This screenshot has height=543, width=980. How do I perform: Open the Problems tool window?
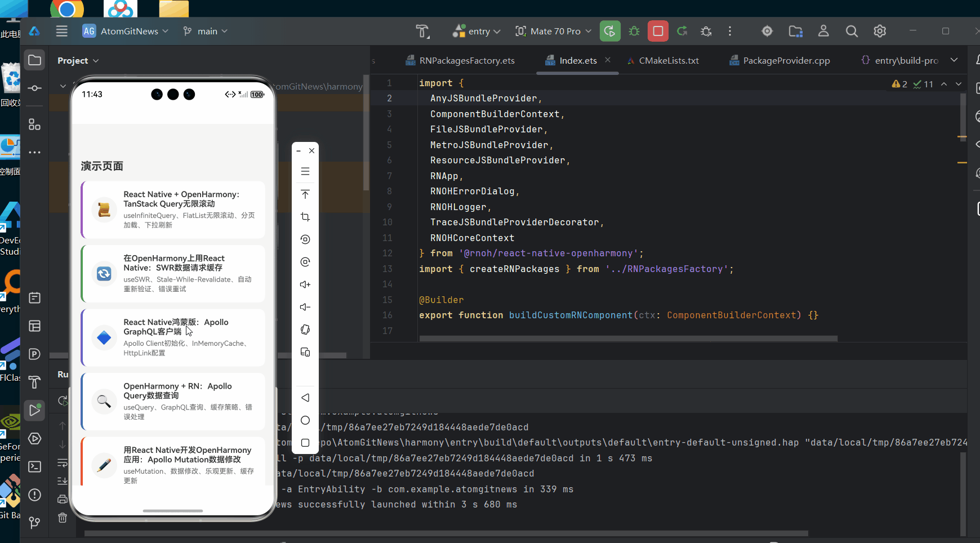click(34, 495)
